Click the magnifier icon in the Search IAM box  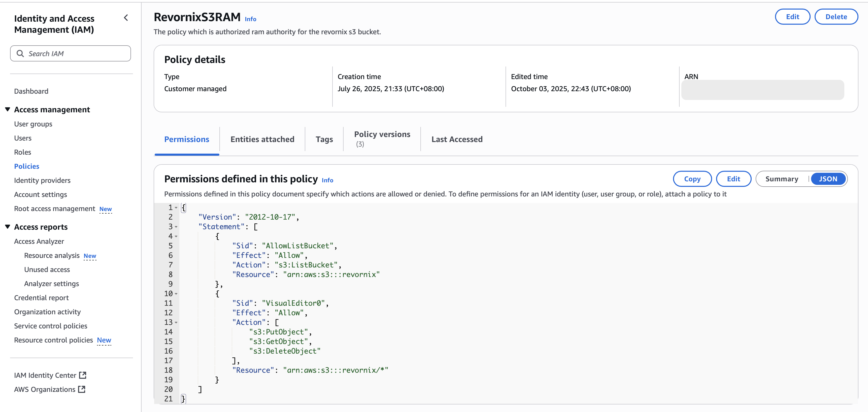click(20, 54)
